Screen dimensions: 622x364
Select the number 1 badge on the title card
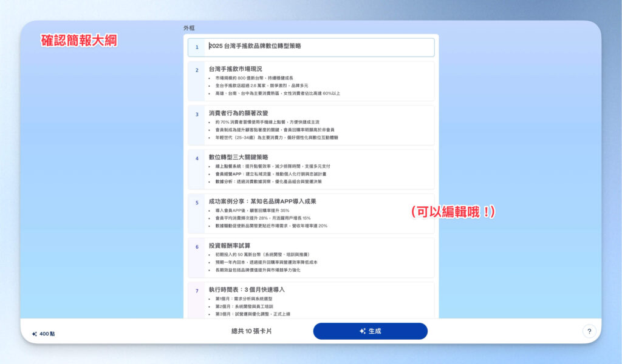tap(197, 47)
